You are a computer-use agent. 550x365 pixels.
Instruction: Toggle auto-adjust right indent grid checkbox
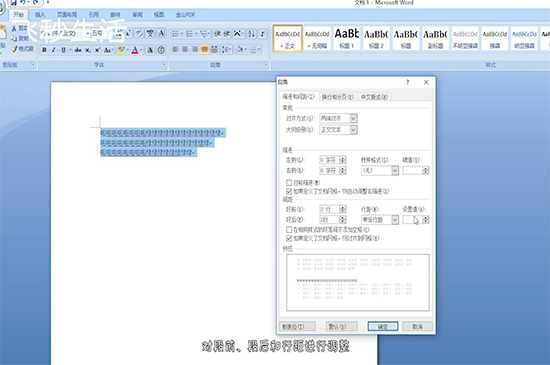click(289, 191)
